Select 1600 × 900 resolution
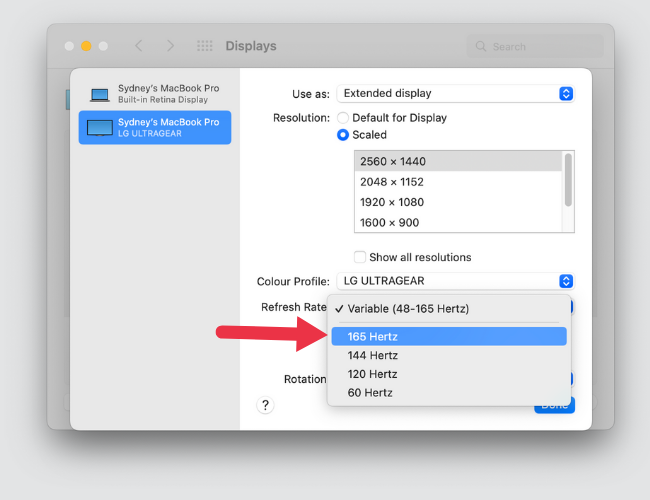The height and width of the screenshot is (500, 650). (x=458, y=222)
